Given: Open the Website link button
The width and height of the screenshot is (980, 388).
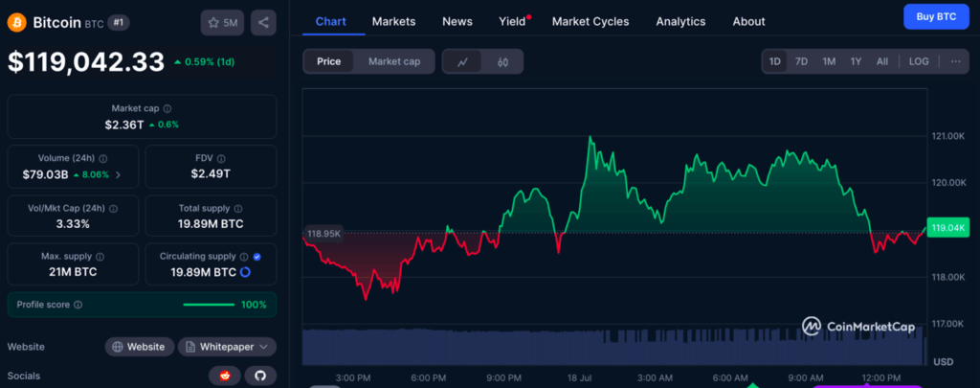Looking at the screenshot, I should (139, 347).
